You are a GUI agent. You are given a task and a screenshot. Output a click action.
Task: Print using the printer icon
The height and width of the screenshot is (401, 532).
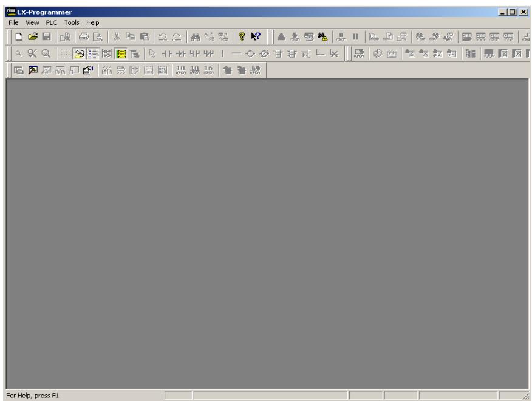84,36
